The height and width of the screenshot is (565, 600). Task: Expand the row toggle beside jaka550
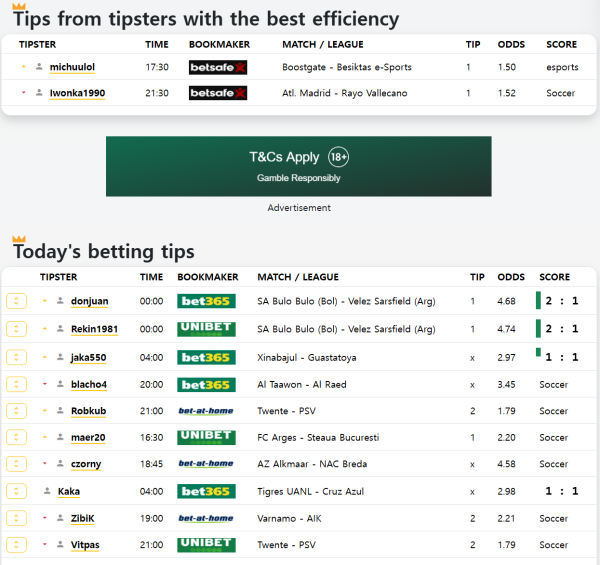[x=16, y=357]
